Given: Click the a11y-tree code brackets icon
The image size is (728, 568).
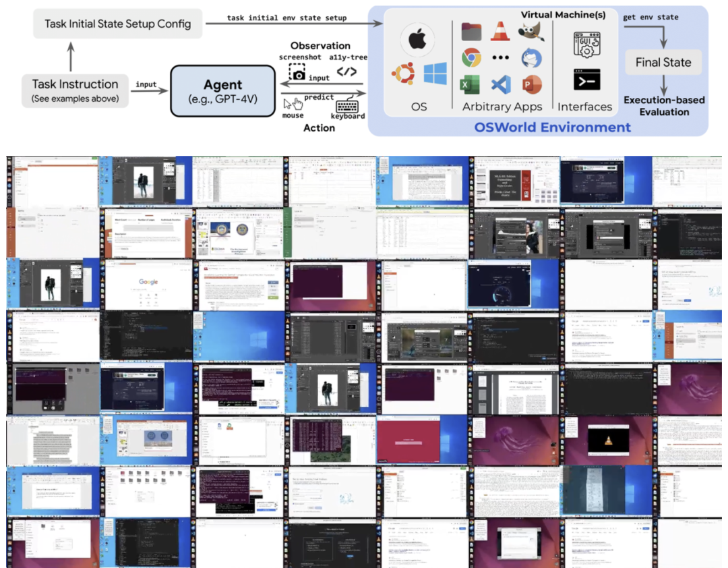Looking at the screenshot, I should 346,72.
